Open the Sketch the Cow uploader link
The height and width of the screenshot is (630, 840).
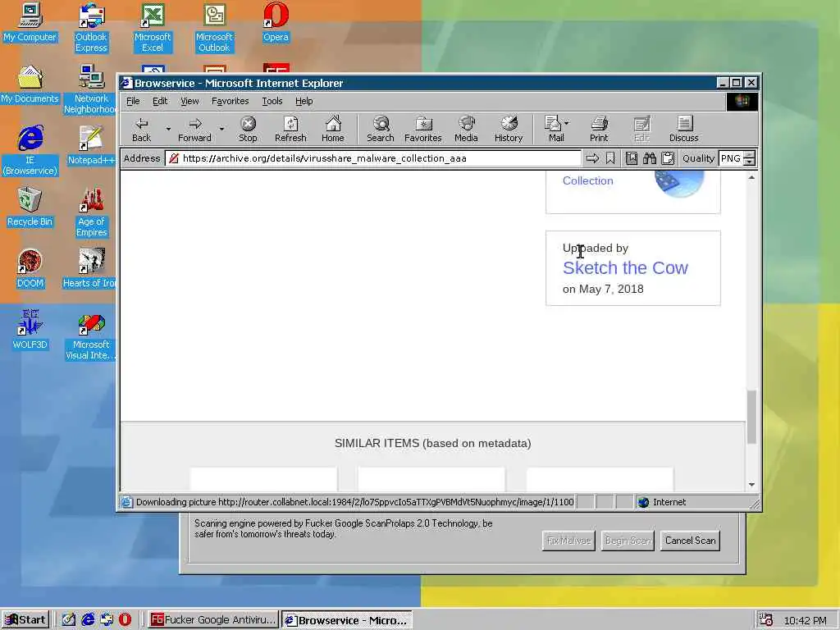point(625,268)
